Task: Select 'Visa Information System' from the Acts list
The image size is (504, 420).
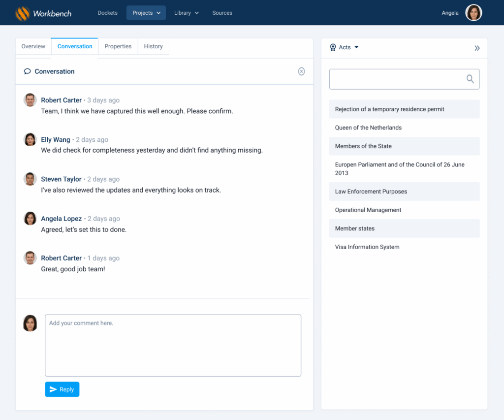Action: (x=367, y=247)
